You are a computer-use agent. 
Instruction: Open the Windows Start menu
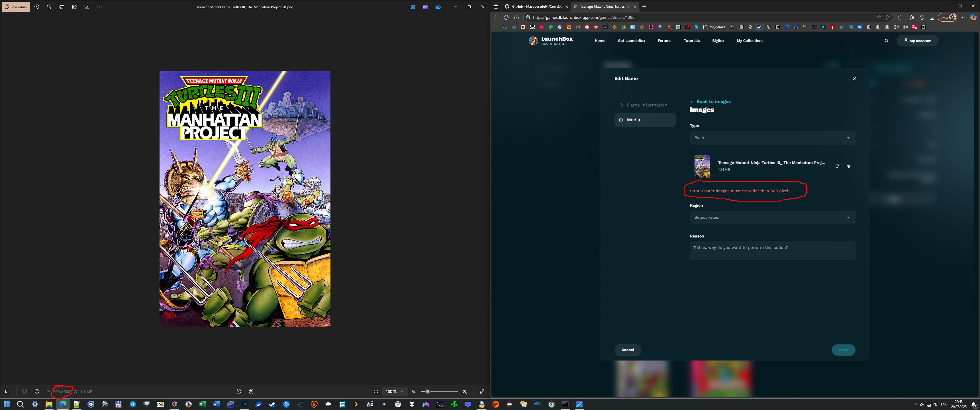[7, 404]
